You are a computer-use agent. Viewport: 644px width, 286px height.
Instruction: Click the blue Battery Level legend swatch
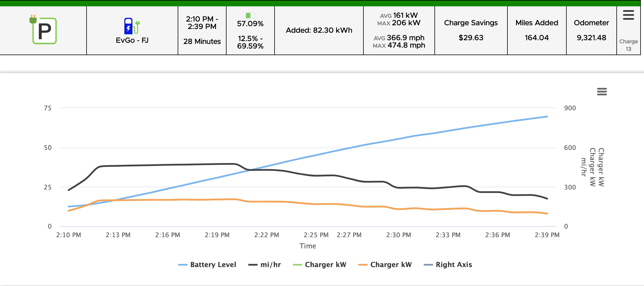coord(183,265)
